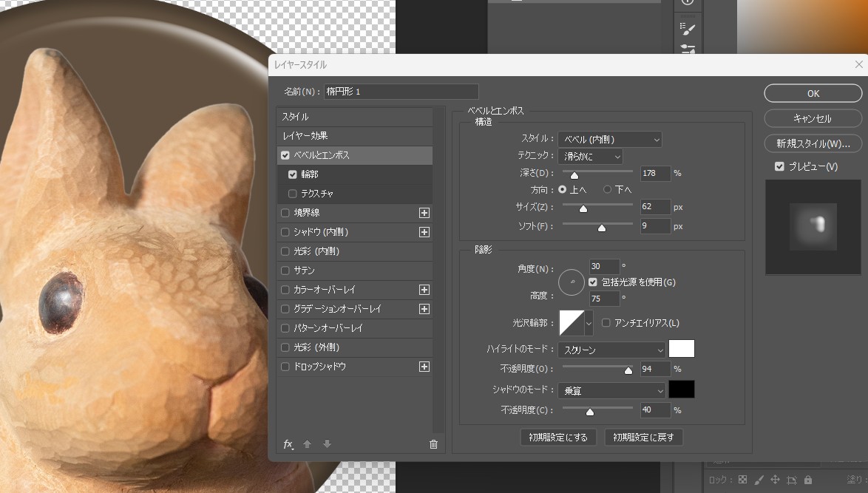Open ハイライトのモード スクリーン dropdown
Viewport: 868px width, 493px height.
(x=611, y=350)
